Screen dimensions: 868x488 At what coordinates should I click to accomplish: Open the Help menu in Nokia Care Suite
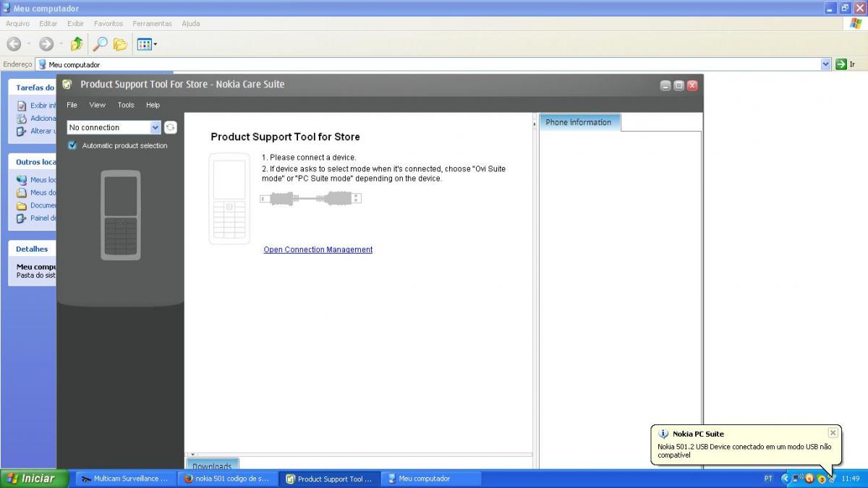[153, 105]
